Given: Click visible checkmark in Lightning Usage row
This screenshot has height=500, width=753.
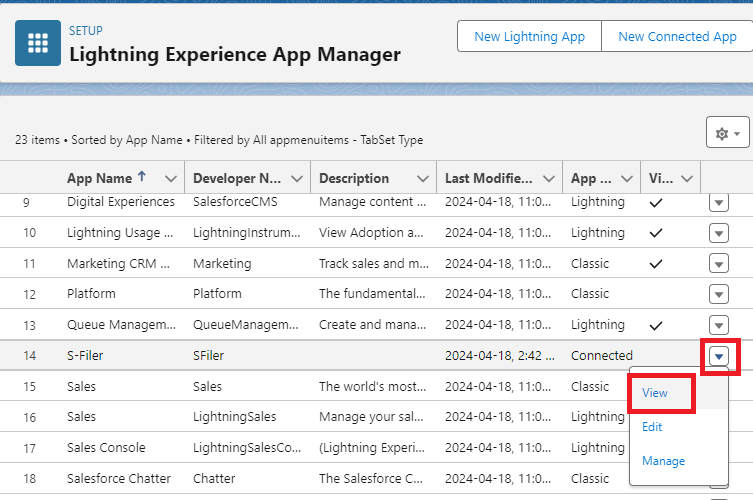Looking at the screenshot, I should [656, 233].
